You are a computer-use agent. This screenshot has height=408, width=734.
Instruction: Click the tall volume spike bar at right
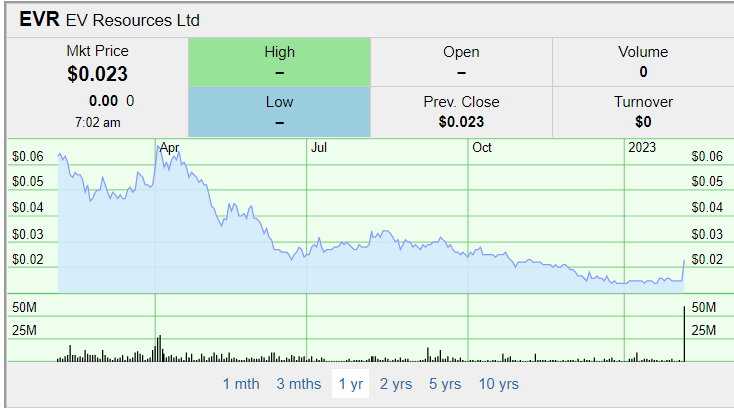(684, 333)
